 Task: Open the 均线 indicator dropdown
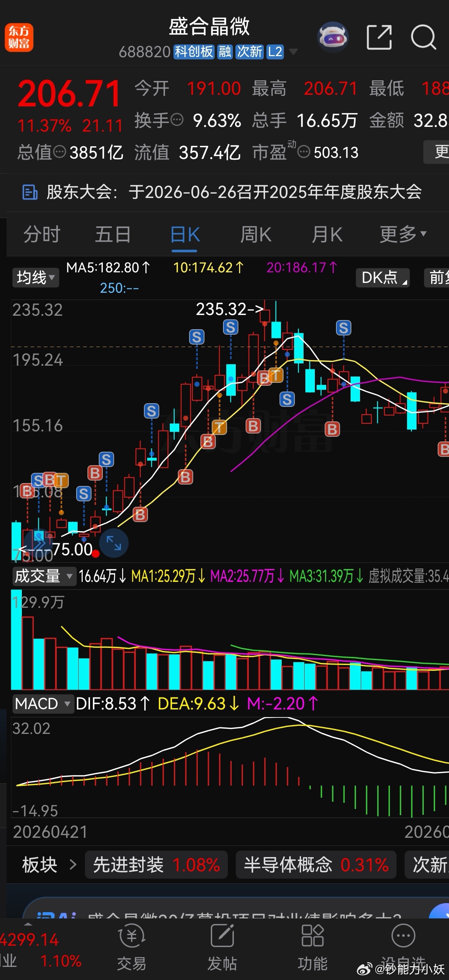coord(36,277)
